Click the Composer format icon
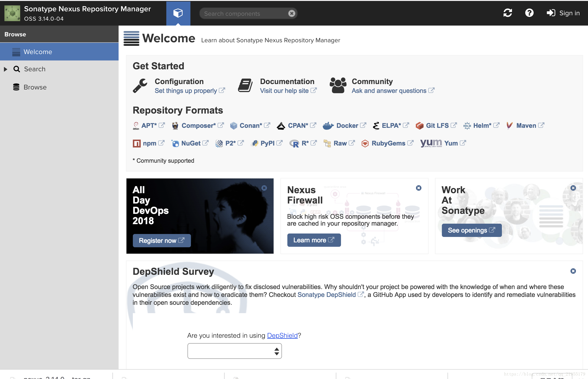 coord(175,126)
